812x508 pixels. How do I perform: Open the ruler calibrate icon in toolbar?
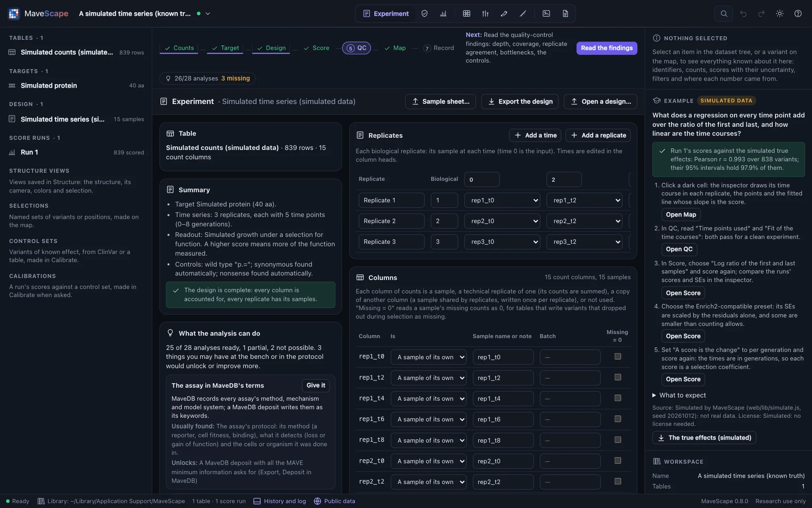point(523,13)
